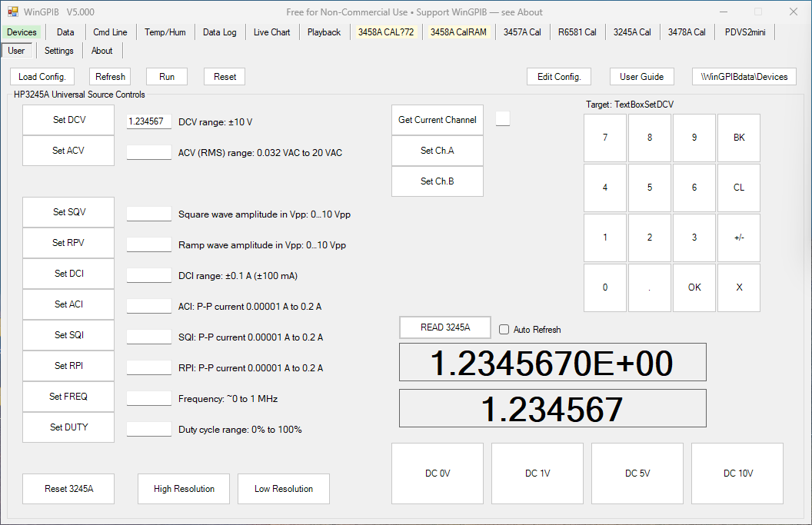The image size is (812, 525).
Task: Click the X keypad key
Action: 739,287
